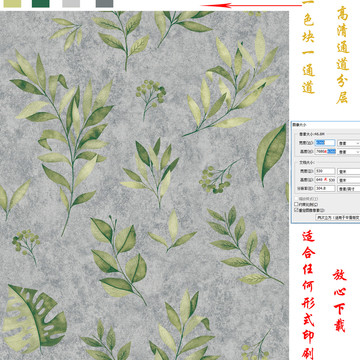
Task: Toggle the scale styles checkbox
Action: pyautogui.click(x=296, y=198)
